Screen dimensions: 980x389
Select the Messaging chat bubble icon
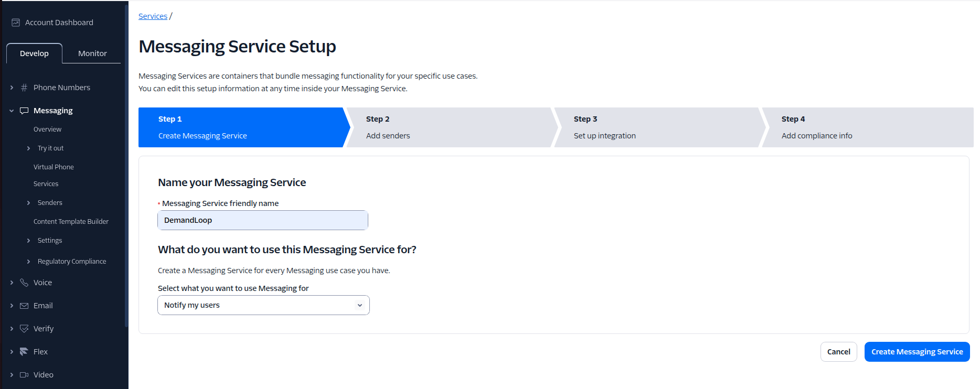[24, 110]
